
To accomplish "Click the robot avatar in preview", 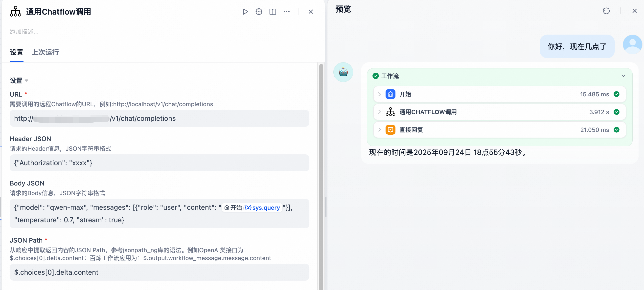I will tap(343, 72).
